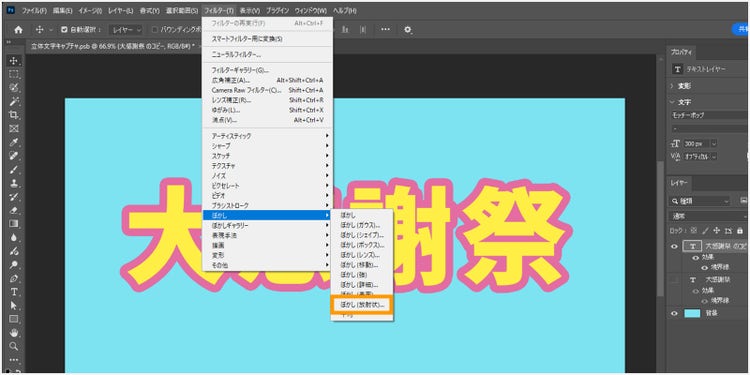The width and height of the screenshot is (750, 375).
Task: Open the layer filter 種類 dropdown
Action: click(700, 201)
